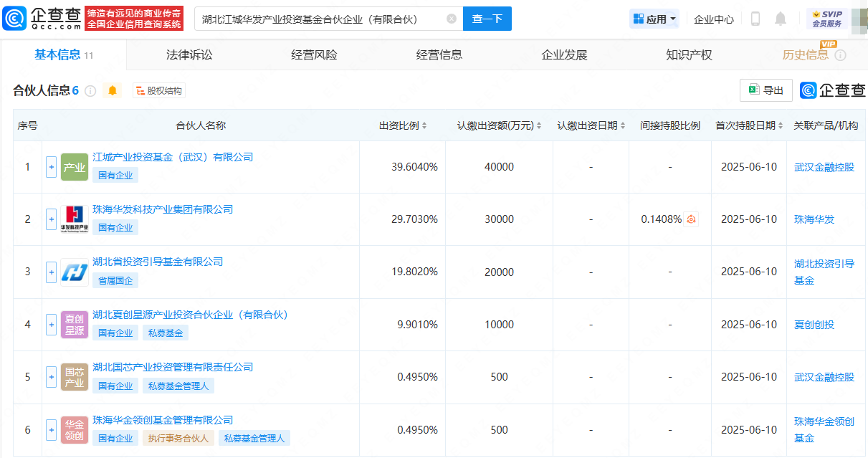Click the indirect holding chart icon beside 0.1408%

coord(691,219)
